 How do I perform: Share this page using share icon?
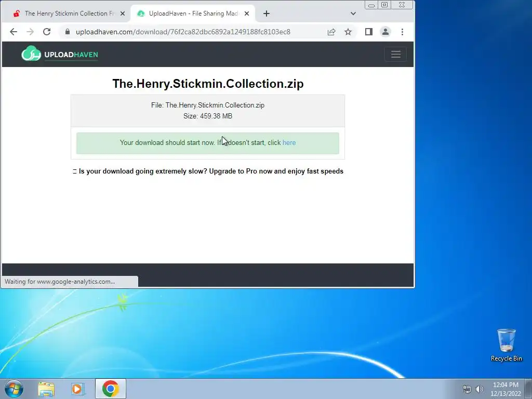coord(331,32)
